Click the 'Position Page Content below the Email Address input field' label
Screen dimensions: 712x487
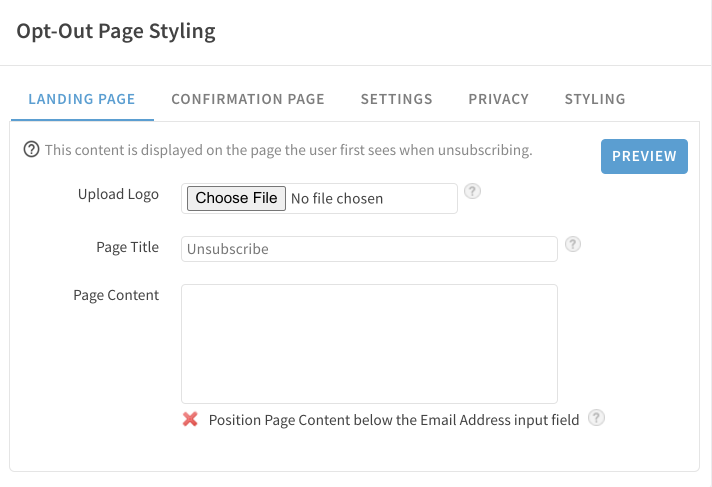coord(394,420)
